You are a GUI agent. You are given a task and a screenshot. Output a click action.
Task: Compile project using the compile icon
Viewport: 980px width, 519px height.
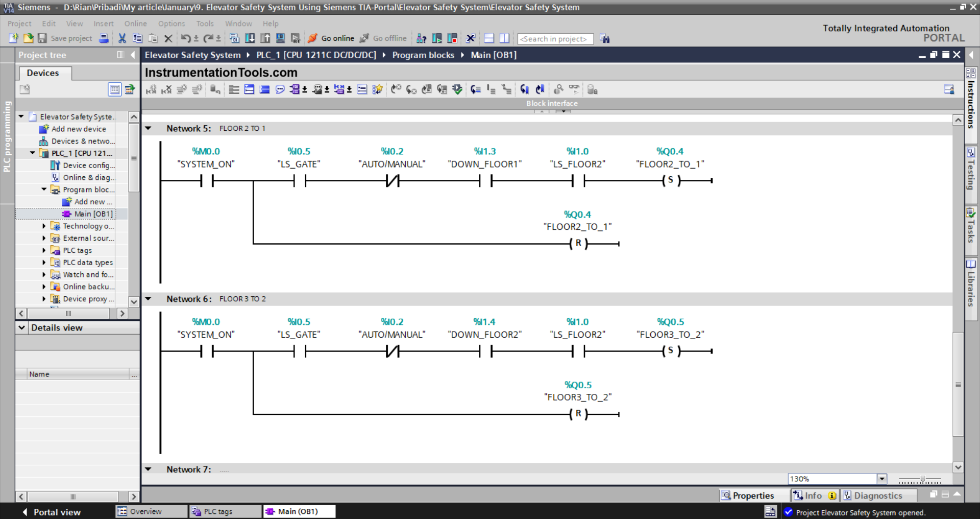[x=234, y=38]
